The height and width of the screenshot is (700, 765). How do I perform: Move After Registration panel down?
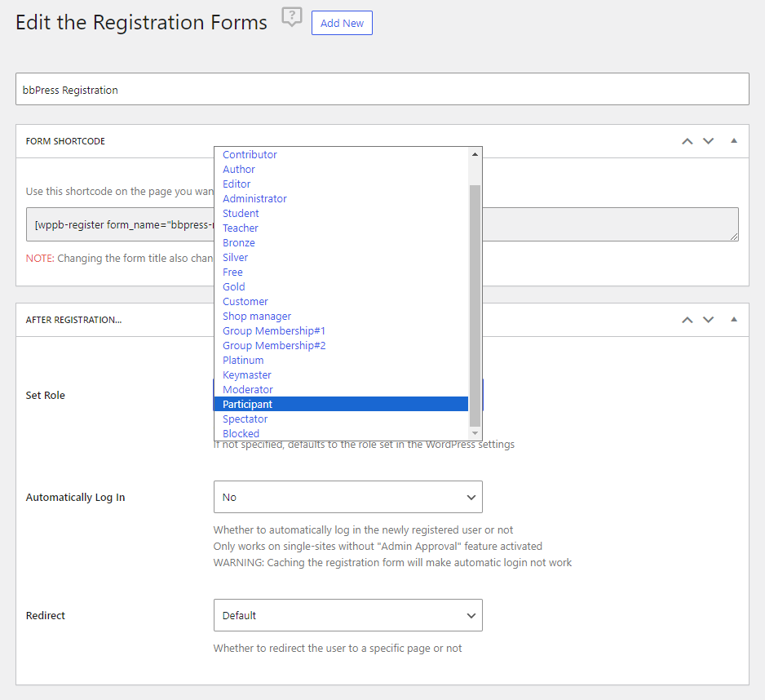tap(708, 320)
